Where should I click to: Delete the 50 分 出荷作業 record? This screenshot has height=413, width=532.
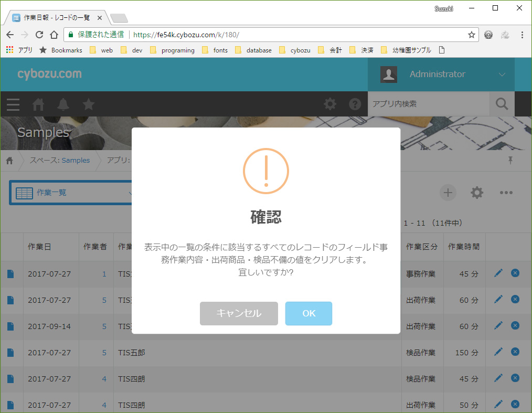(515, 404)
